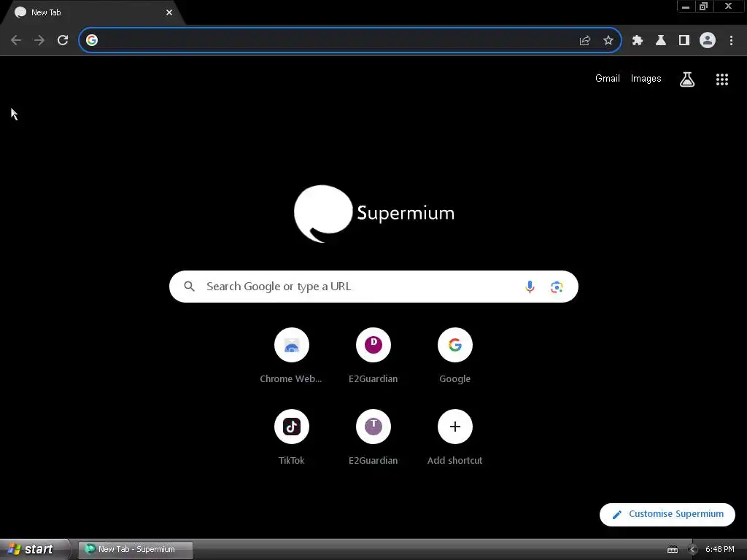
Task: Expand hidden tray icons arrow
Action: (x=692, y=550)
